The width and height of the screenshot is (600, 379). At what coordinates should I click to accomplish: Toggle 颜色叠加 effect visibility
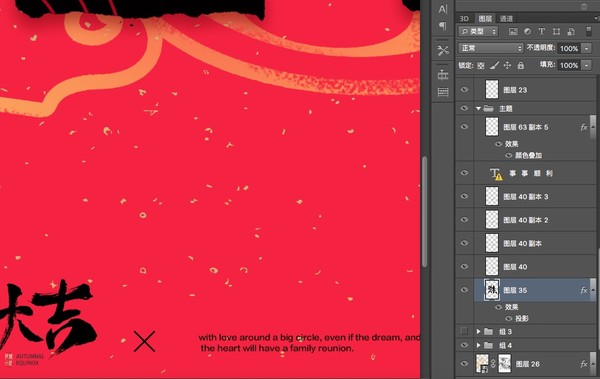click(x=509, y=155)
